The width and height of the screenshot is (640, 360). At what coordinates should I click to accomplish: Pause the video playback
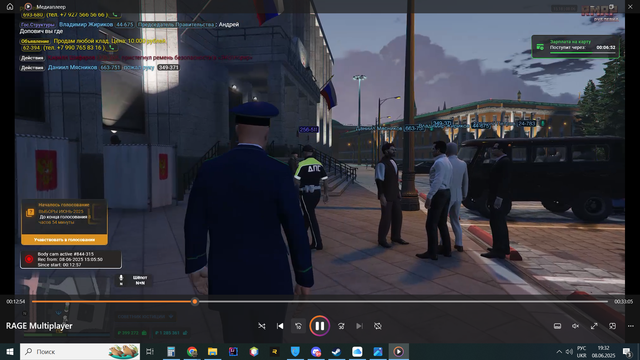[x=320, y=326]
